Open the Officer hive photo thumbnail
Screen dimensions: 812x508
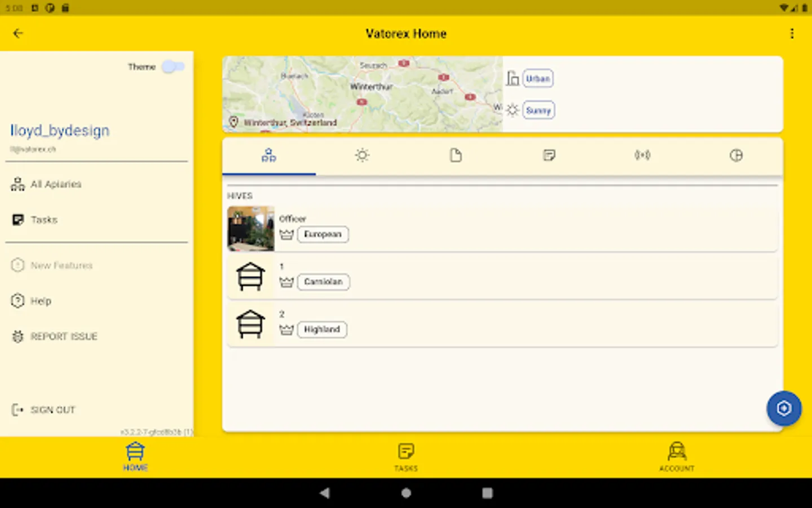click(x=251, y=229)
